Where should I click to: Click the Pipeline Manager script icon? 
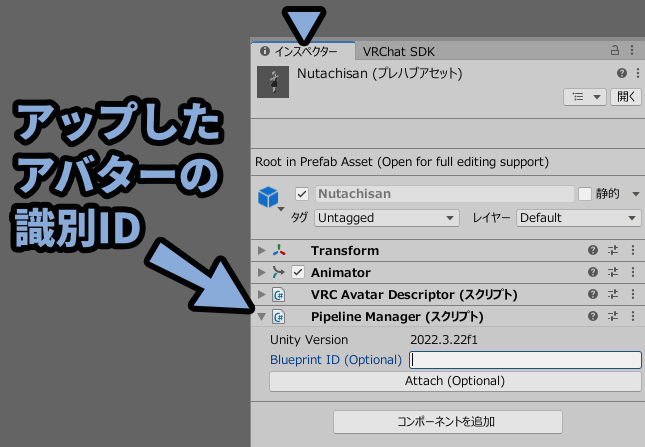[x=278, y=317]
